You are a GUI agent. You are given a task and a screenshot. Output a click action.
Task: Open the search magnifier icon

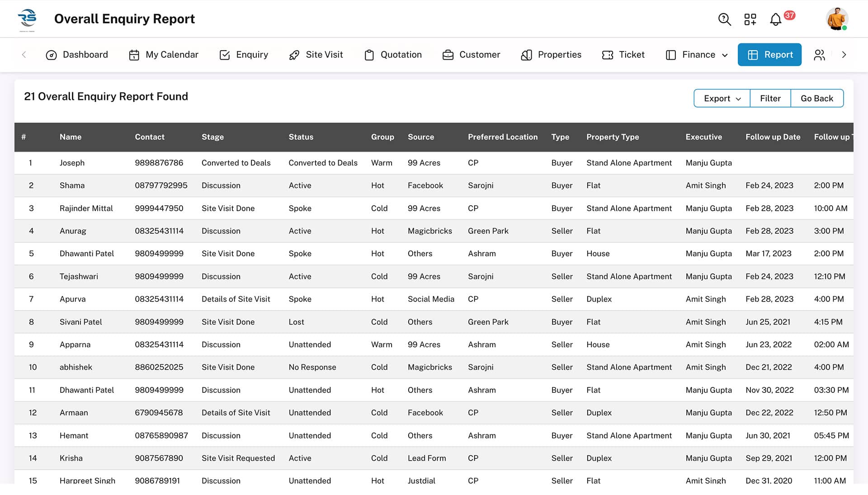pyautogui.click(x=724, y=19)
